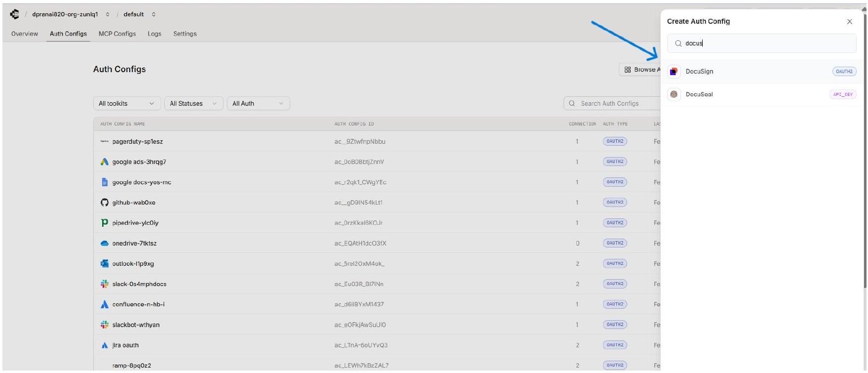Switch to the MCP Configs tab
This screenshot has width=868, height=373.
[117, 34]
